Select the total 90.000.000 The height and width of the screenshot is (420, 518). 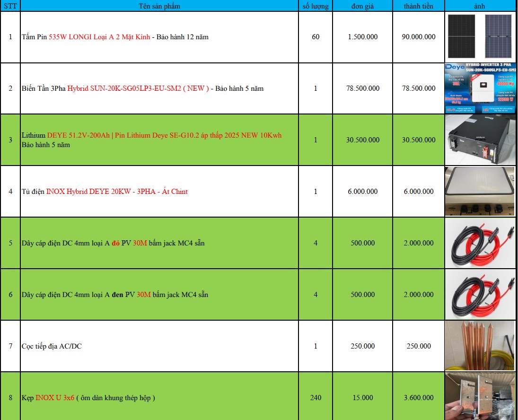click(419, 37)
